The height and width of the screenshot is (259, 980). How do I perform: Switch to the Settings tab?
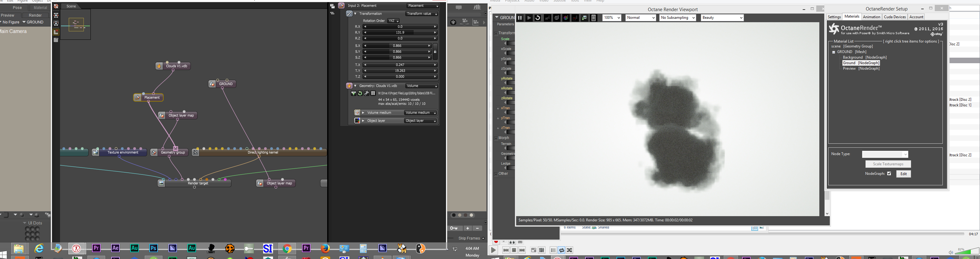pos(834,17)
